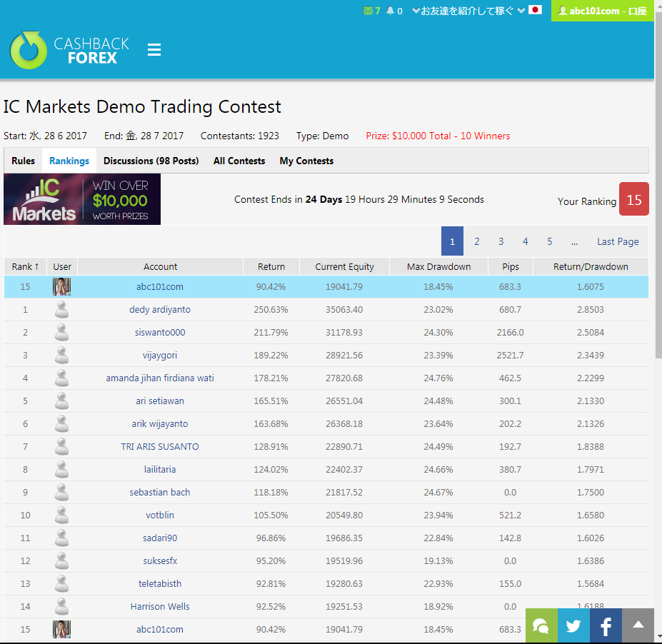Go to rankings page 3

pyautogui.click(x=501, y=241)
